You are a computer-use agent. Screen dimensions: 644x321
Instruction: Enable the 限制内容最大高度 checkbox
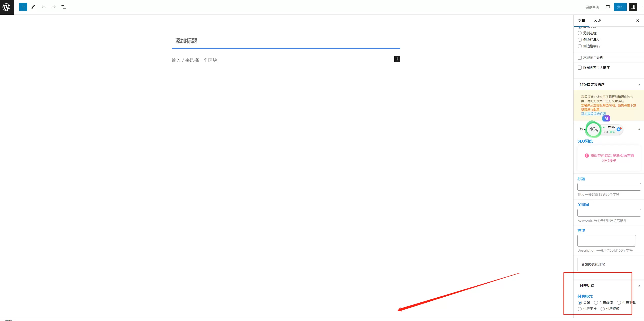coord(580,68)
